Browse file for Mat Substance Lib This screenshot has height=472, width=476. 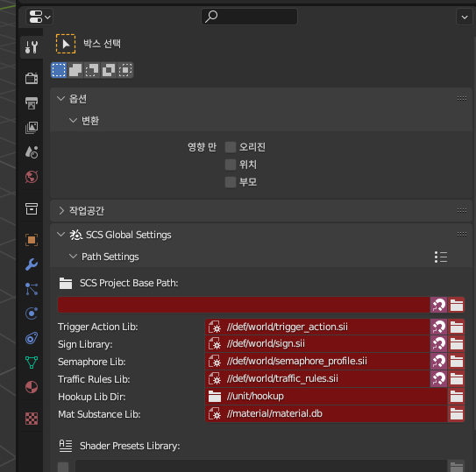[456, 414]
